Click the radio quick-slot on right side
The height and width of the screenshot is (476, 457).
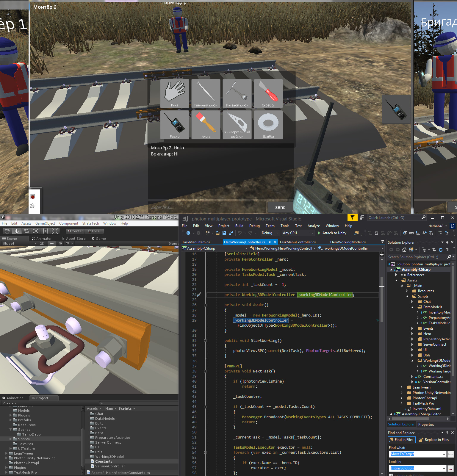(396, 109)
